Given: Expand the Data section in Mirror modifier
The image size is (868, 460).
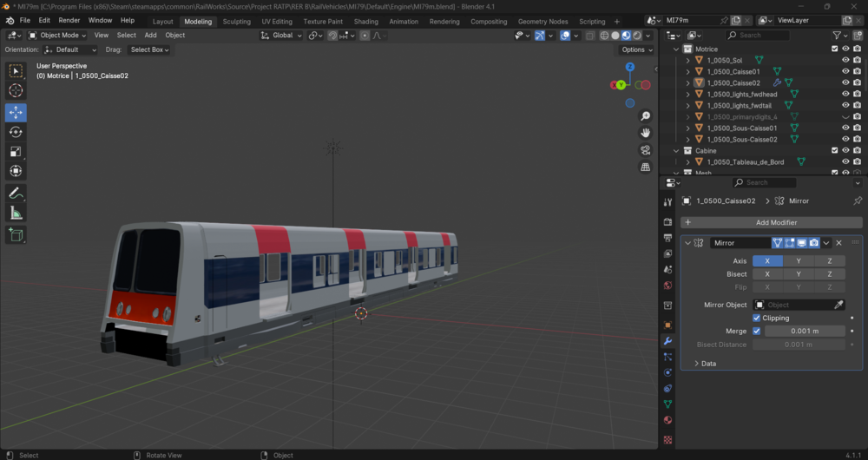Looking at the screenshot, I should click(x=708, y=364).
